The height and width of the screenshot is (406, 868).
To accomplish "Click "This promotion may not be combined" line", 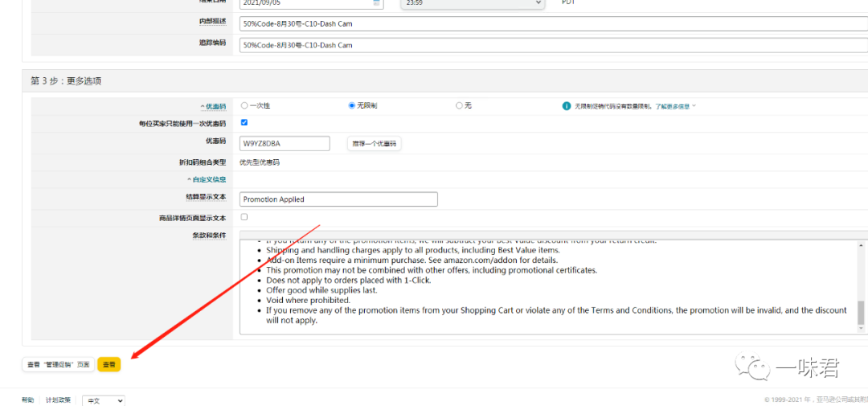I will (x=432, y=270).
